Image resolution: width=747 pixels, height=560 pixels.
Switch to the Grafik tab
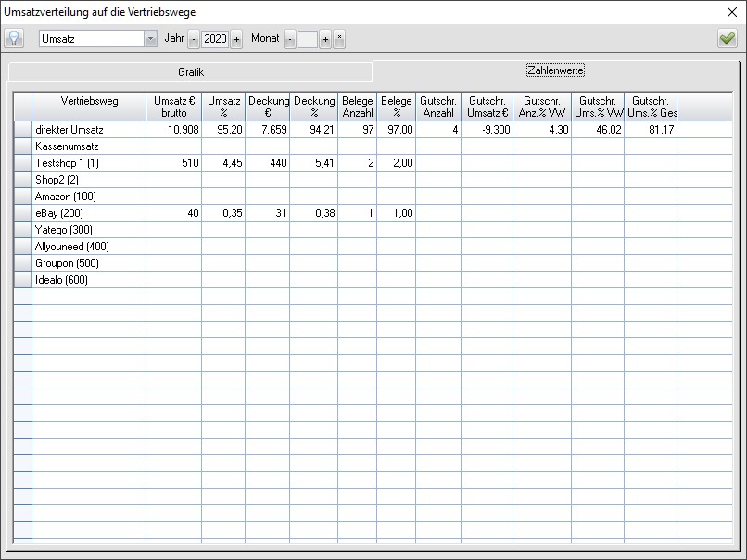(x=191, y=71)
